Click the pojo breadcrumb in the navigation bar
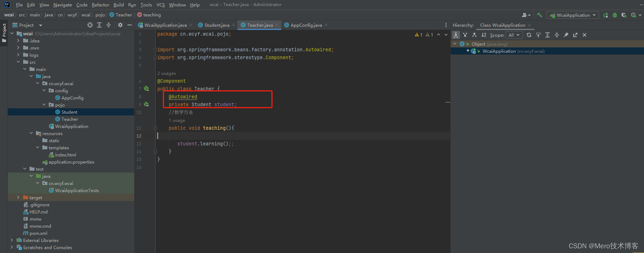The image size is (644, 253). [x=100, y=15]
